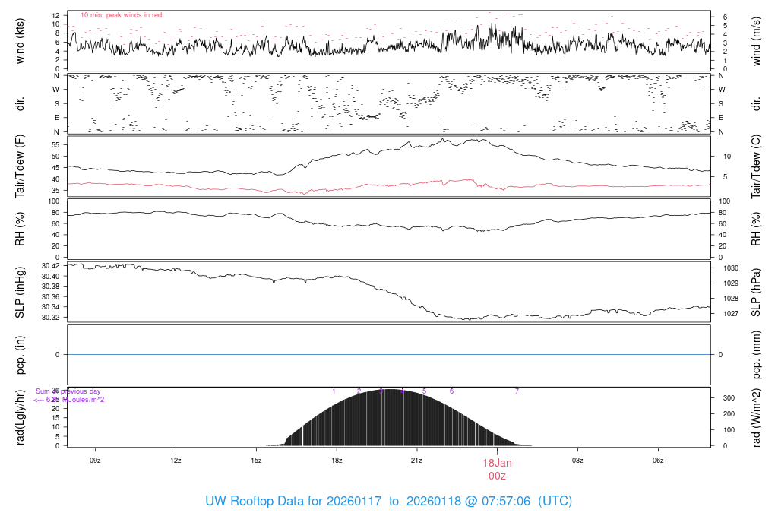Select the '18z' time tick label

click(x=337, y=461)
